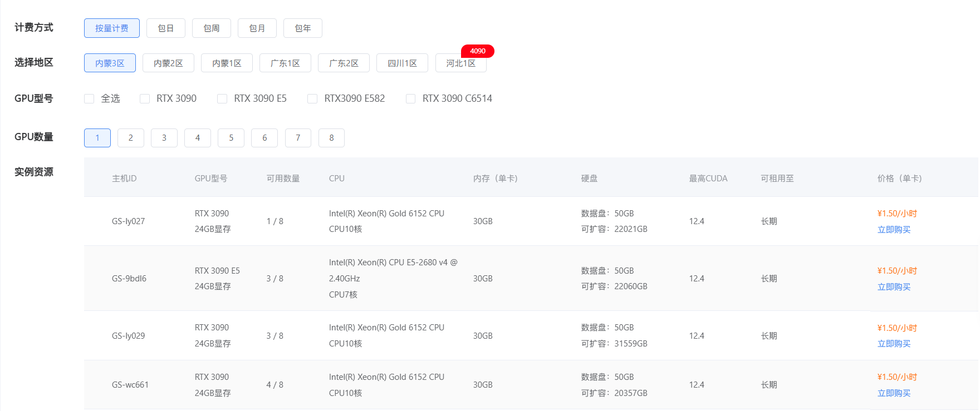The height and width of the screenshot is (411, 980).
Task: Choose the 包月 monthly billing option
Action: 257,28
